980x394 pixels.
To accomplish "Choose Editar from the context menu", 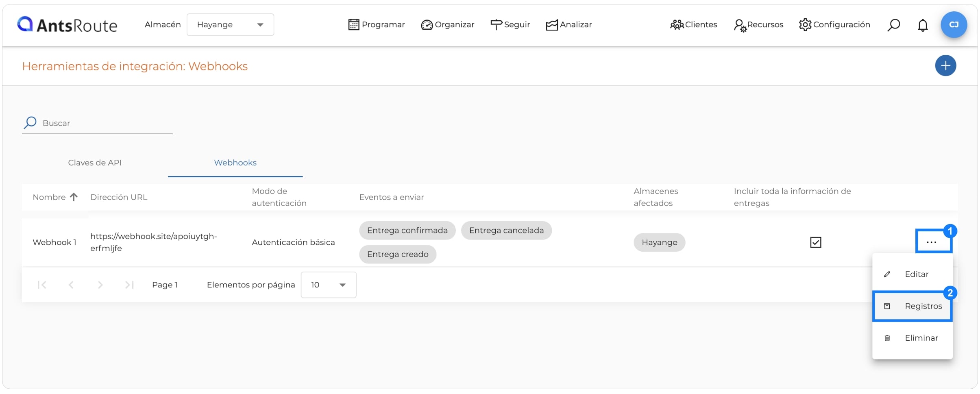I will pos(912,274).
